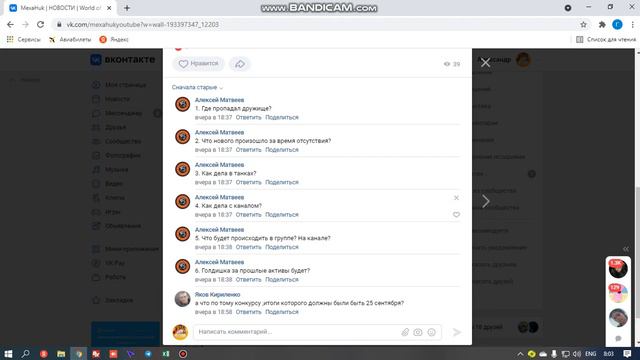This screenshot has width=640, height=360.
Task: Open the ВКонтакте logo home link
Action: [x=122, y=60]
